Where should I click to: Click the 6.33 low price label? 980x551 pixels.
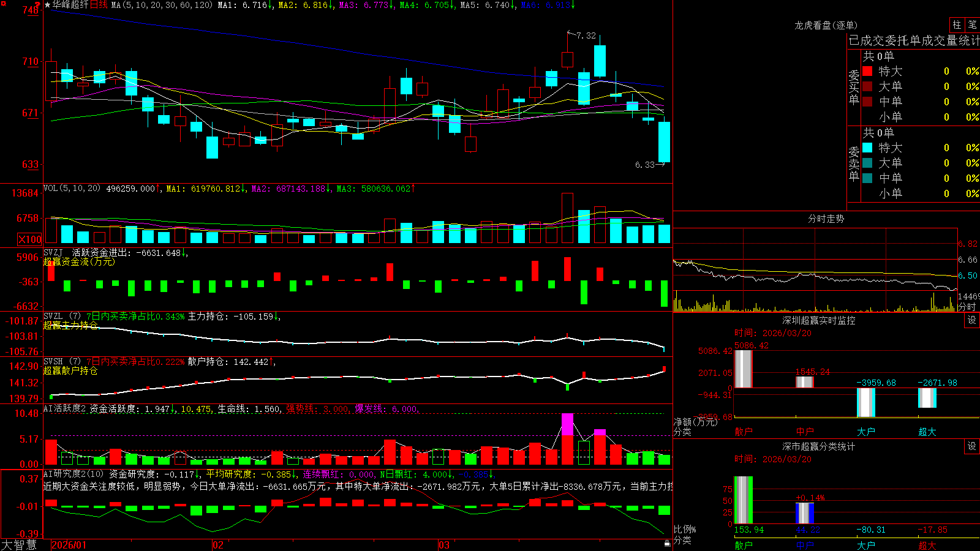tap(644, 165)
